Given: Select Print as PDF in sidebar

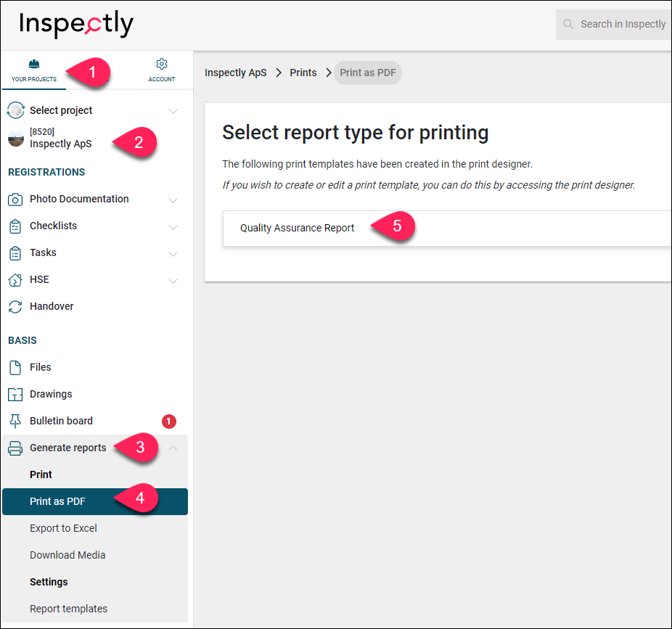Looking at the screenshot, I should (x=95, y=502).
